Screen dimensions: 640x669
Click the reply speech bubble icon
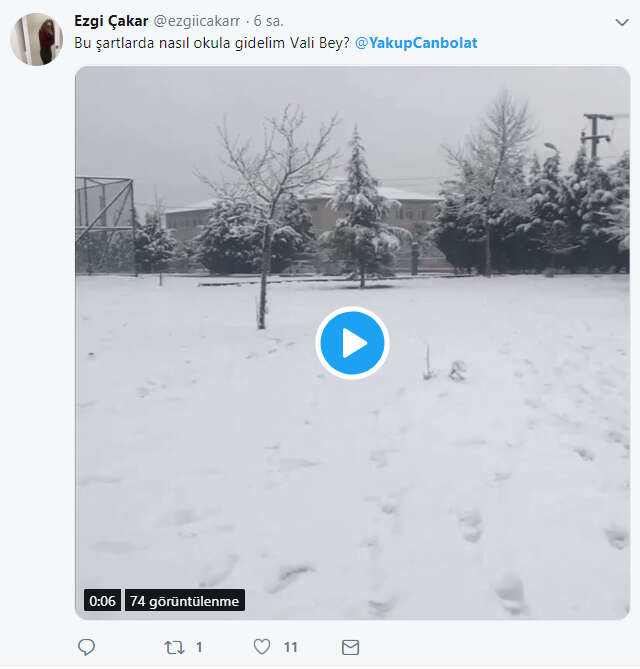(x=87, y=647)
